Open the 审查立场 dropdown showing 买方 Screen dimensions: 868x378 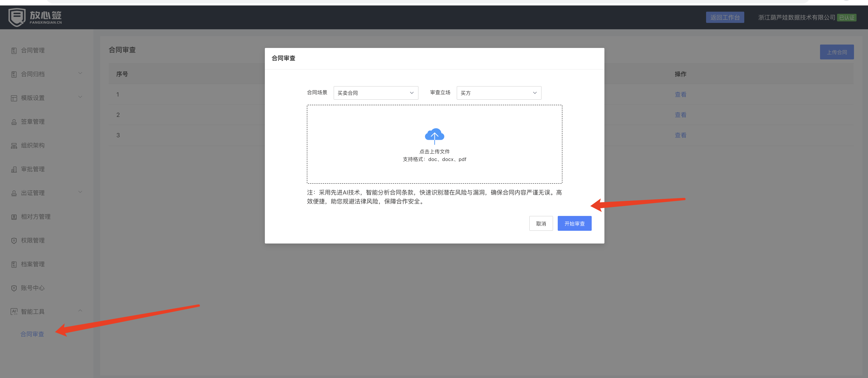click(499, 93)
